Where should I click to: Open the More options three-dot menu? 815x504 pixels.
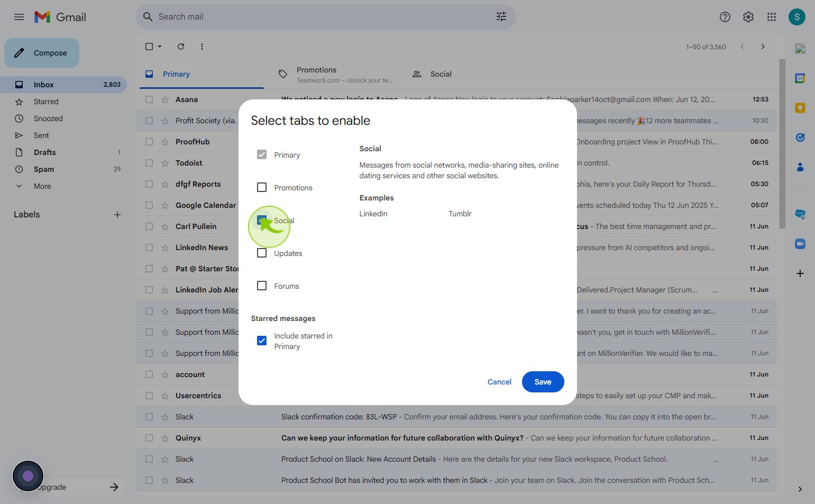[x=202, y=47]
